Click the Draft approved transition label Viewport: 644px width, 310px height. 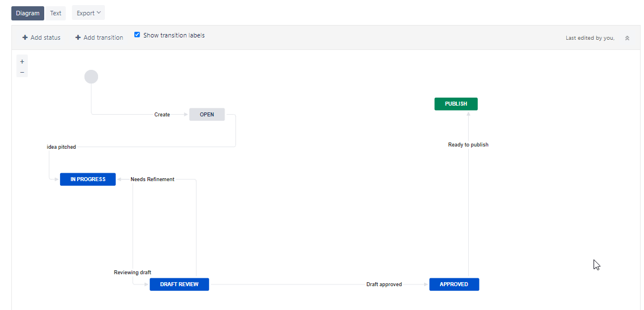[x=384, y=284]
